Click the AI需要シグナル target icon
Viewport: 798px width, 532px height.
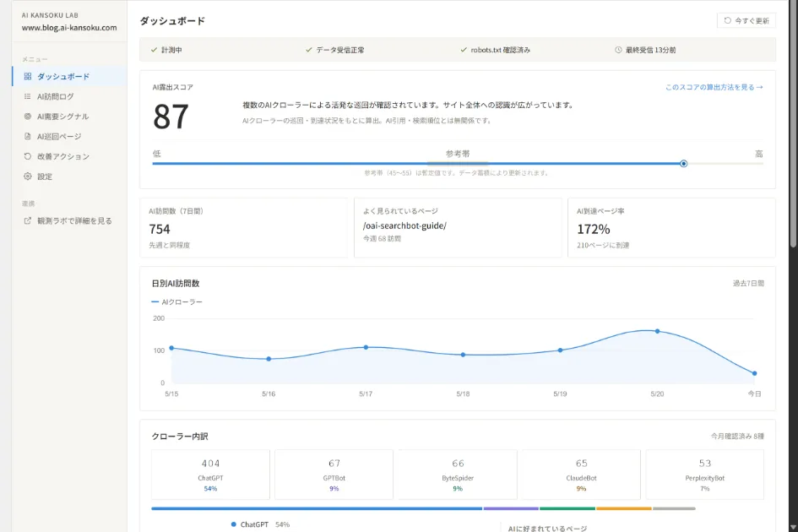[x=28, y=116]
